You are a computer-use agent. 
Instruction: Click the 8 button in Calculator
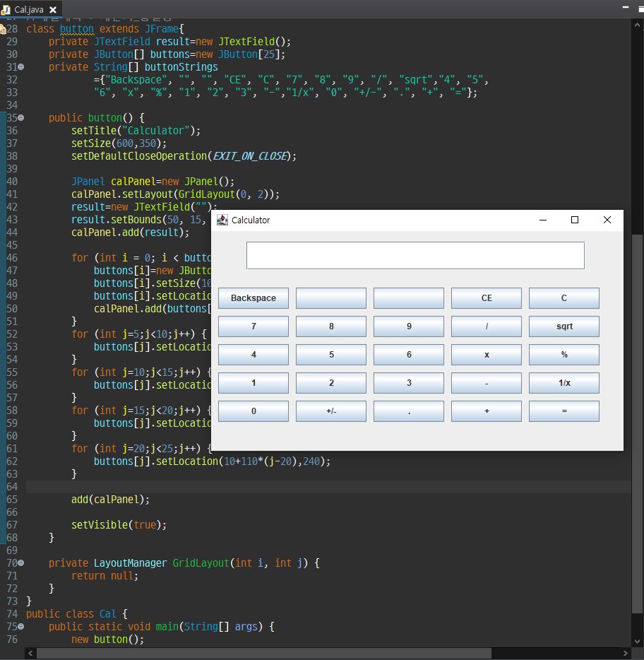(x=331, y=326)
